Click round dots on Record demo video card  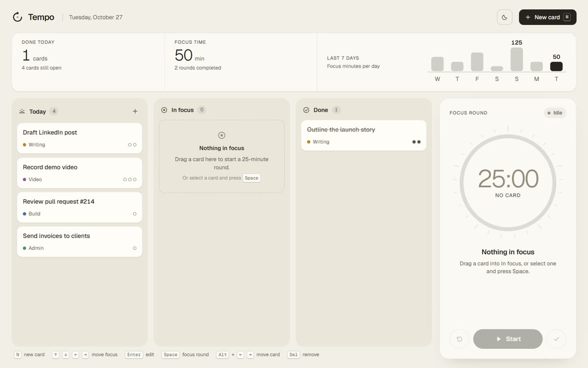[130, 180]
